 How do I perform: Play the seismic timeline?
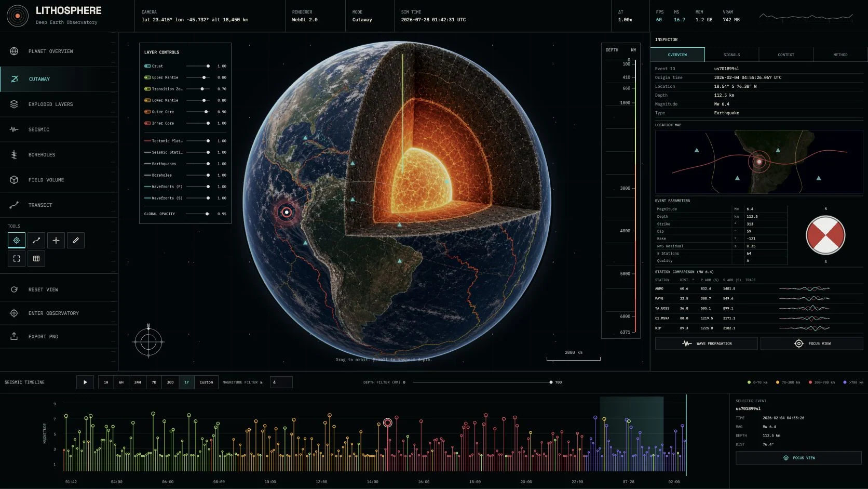[x=85, y=382]
